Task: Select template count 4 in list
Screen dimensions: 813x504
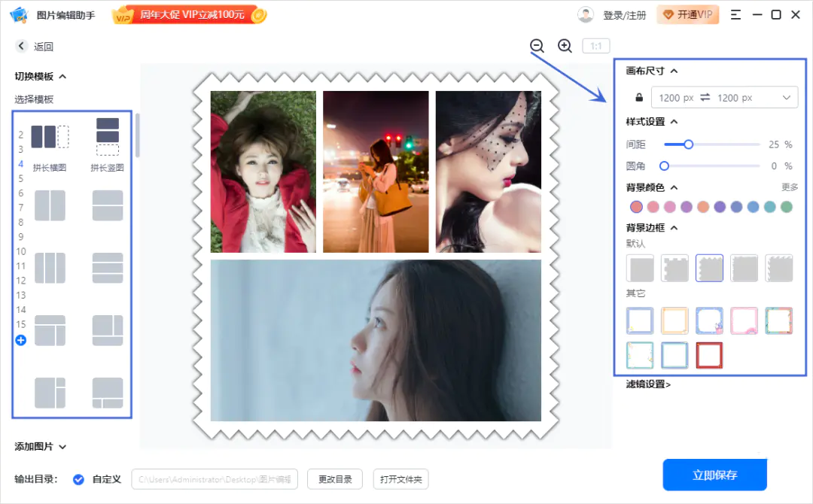Action: click(21, 164)
